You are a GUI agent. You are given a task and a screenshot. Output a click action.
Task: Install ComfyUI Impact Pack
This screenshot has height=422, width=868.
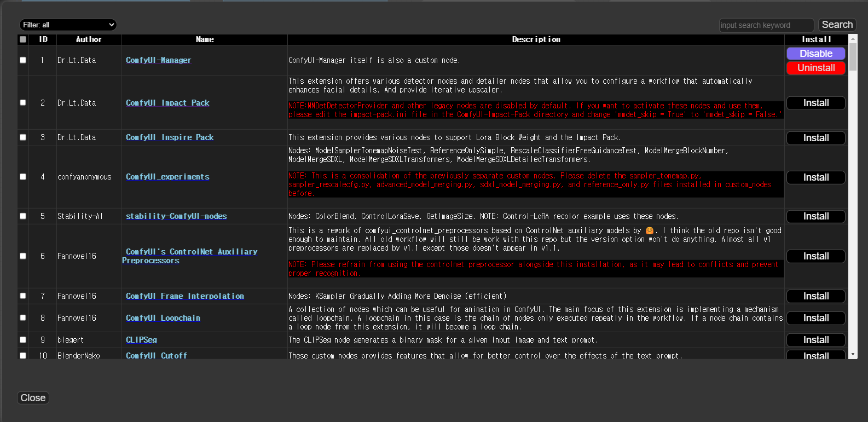coord(815,103)
